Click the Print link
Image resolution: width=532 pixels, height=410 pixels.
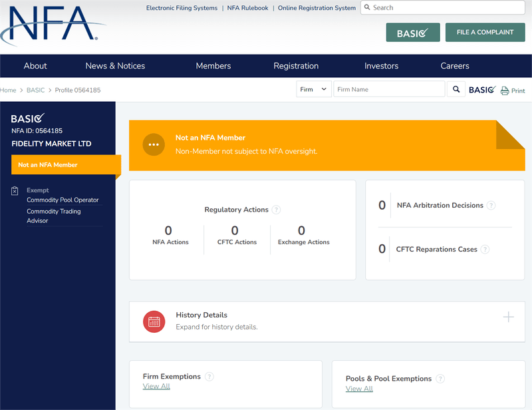tap(518, 91)
